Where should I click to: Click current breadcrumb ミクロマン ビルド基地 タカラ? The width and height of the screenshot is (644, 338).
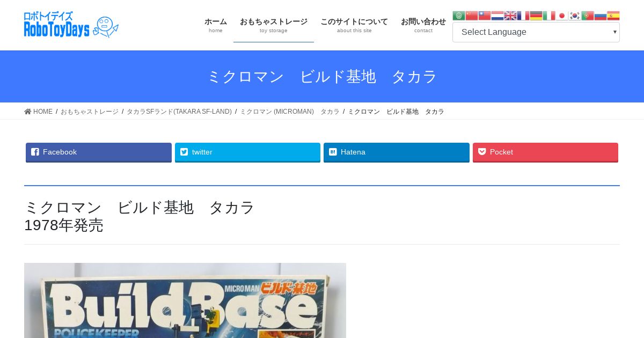[396, 112]
